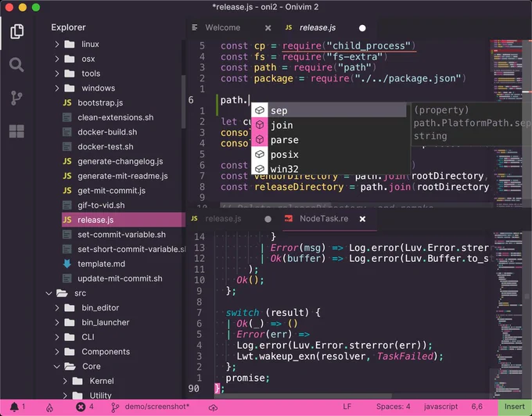Click the LF line ending indicator
532x416 pixels.
pyautogui.click(x=347, y=407)
